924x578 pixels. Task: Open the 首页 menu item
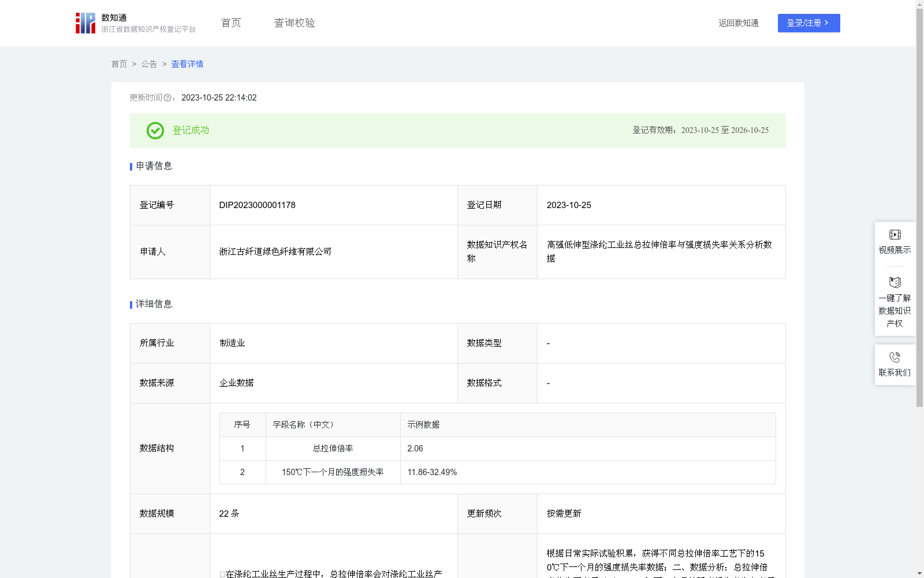[231, 23]
